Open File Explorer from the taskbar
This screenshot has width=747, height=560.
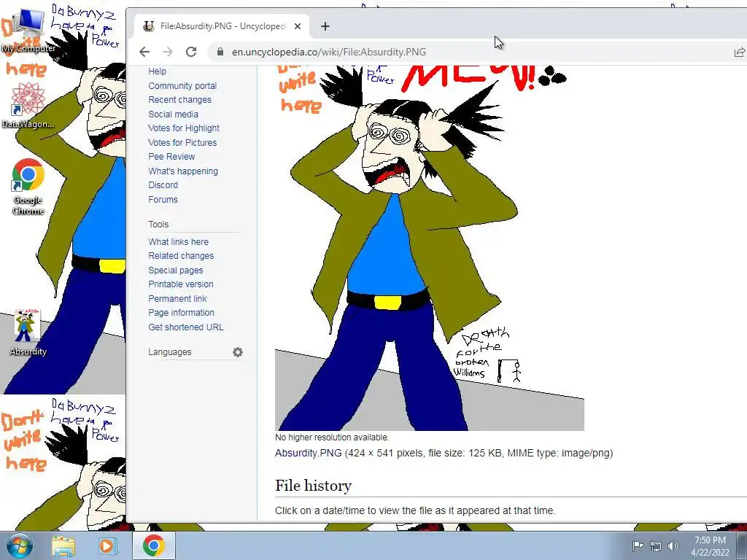point(63,545)
